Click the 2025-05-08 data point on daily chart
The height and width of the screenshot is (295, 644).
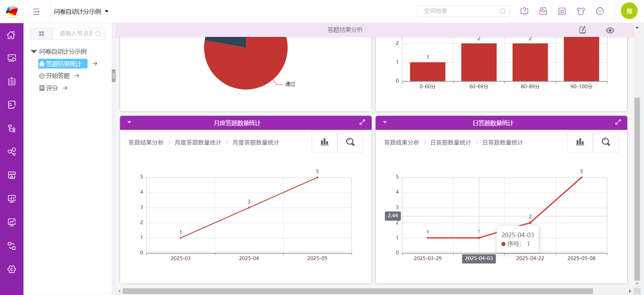[x=581, y=177]
